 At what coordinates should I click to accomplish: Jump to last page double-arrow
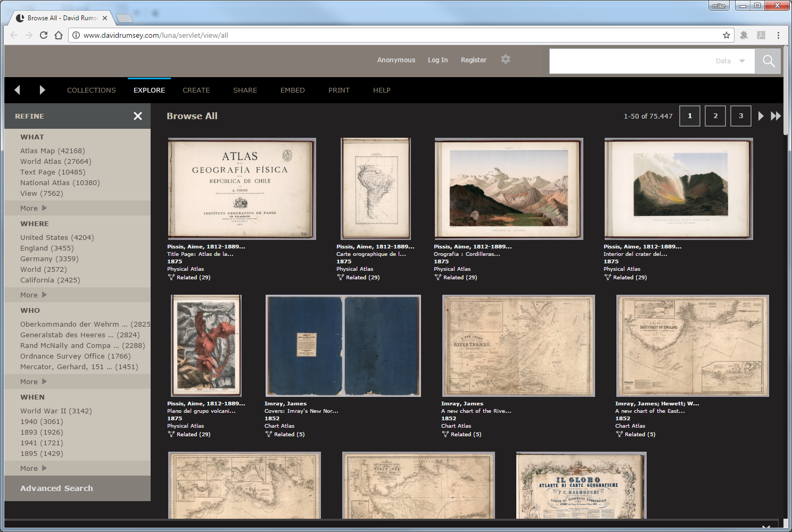coord(776,116)
